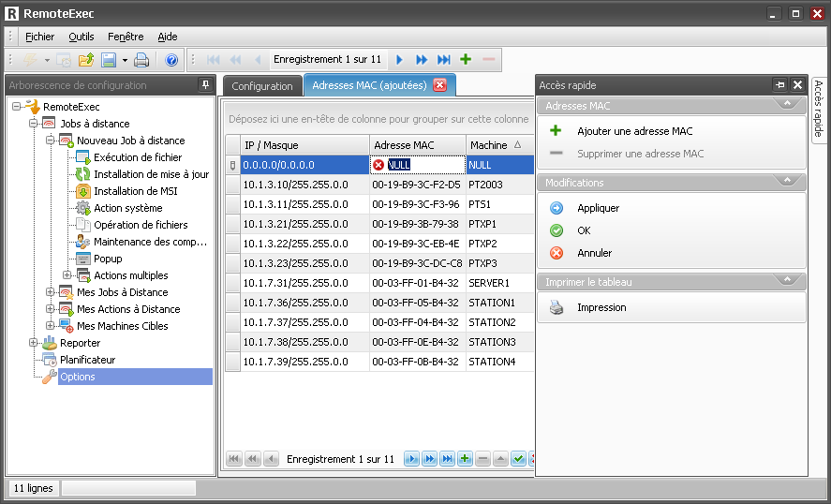Select Opération de fichiers node
This screenshot has height=504, width=831.
[141, 225]
